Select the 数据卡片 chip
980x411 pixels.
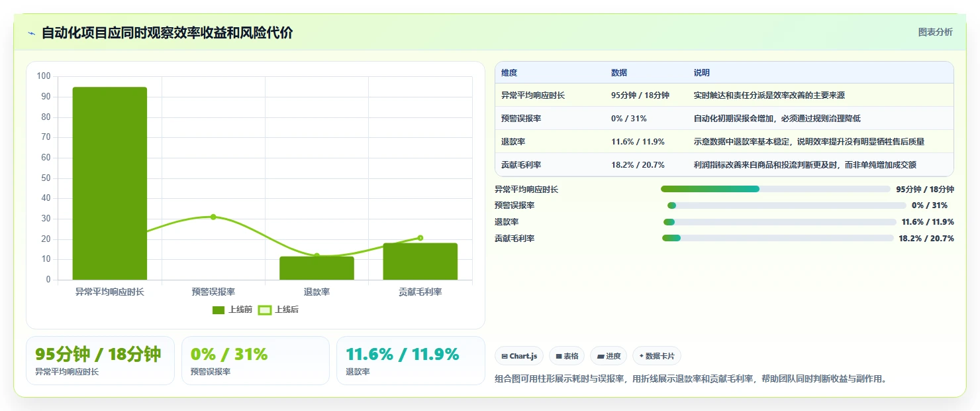click(657, 356)
